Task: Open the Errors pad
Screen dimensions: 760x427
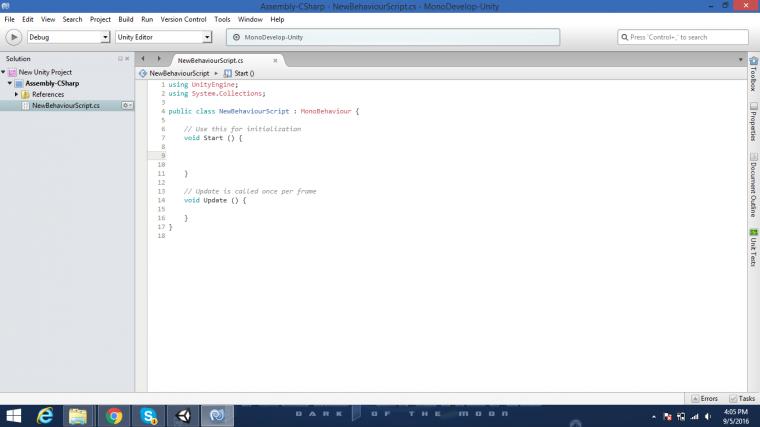Action: (705, 398)
